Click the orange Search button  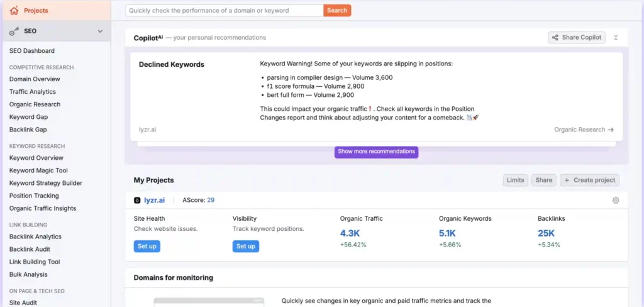[337, 11]
